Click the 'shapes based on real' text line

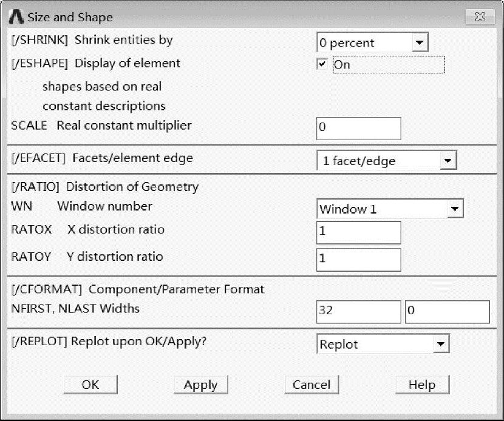[102, 86]
